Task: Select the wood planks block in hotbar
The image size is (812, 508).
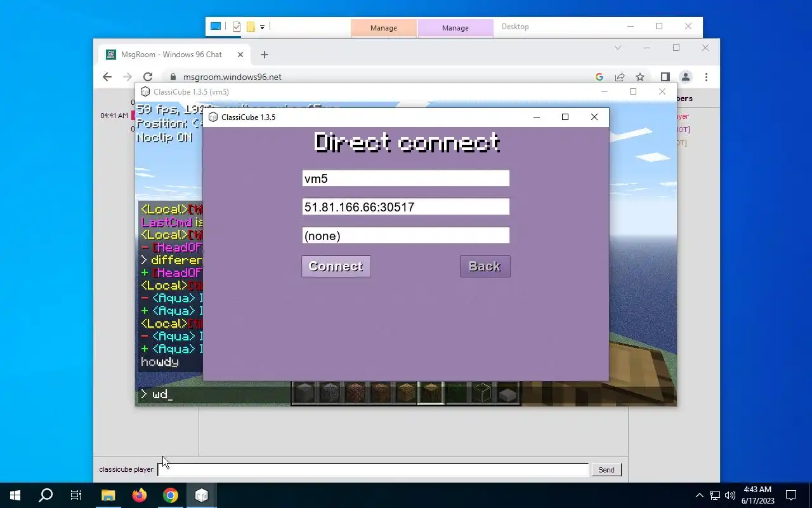Action: click(x=405, y=393)
